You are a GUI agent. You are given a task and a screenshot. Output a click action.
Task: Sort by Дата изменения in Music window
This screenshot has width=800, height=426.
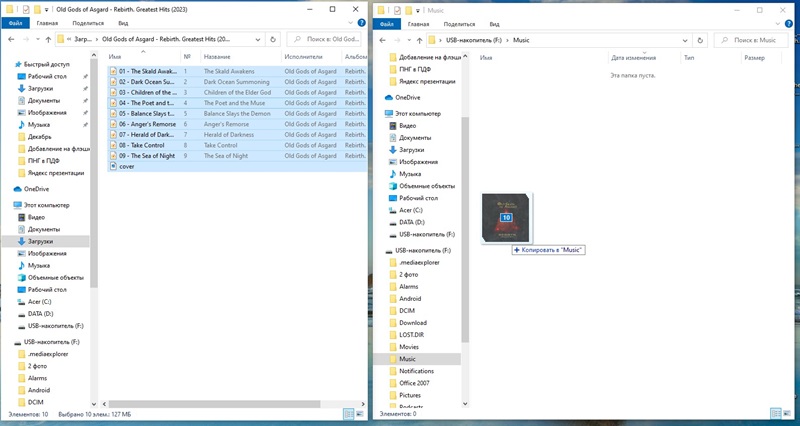(644, 58)
